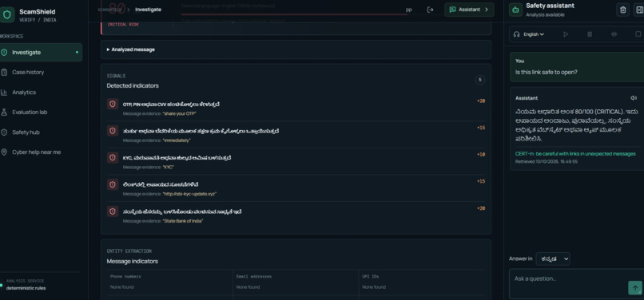Click the Assistant chat bubble icon
The image size is (644, 300).
(x=452, y=10)
